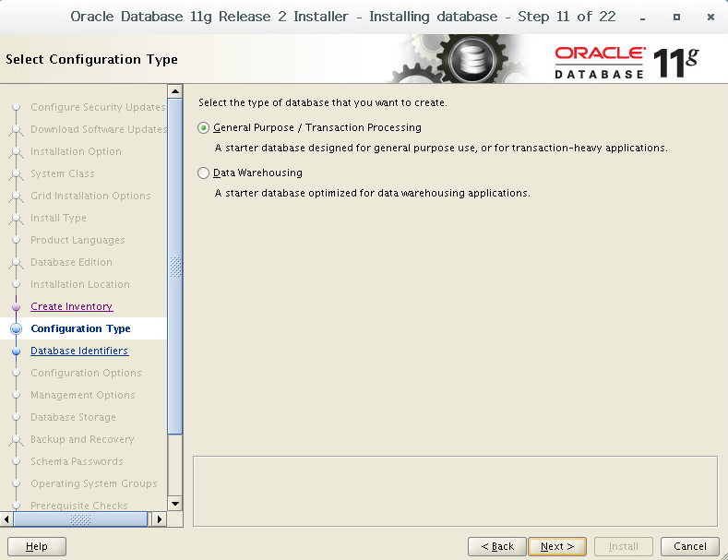Image resolution: width=728 pixels, height=560 pixels.
Task: Click the Product Languages step
Action: 78,240
